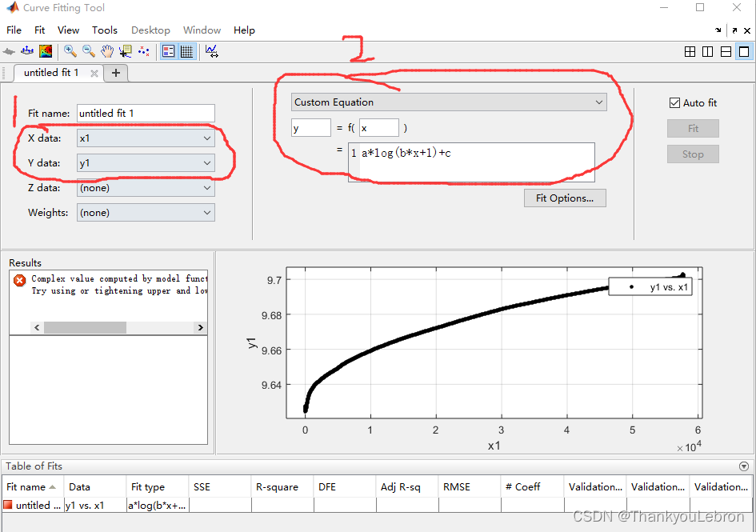
Task: Click the Fit name input field
Action: click(x=146, y=113)
